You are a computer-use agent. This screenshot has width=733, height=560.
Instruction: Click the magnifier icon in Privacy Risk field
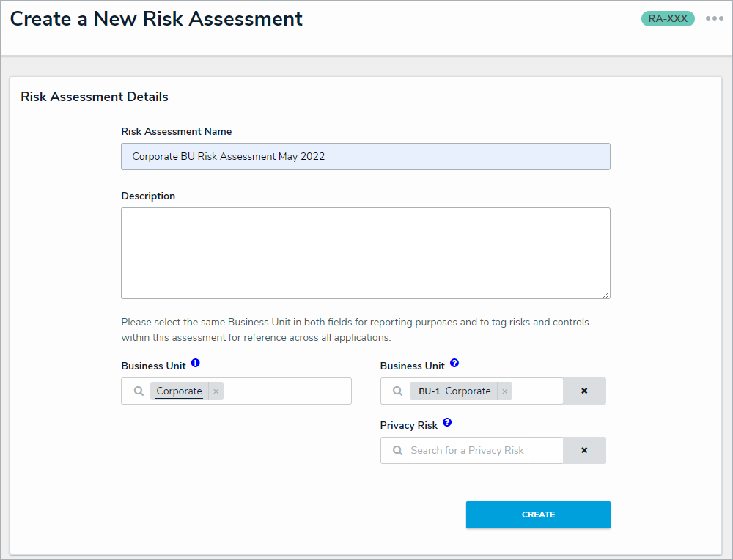[x=397, y=451]
